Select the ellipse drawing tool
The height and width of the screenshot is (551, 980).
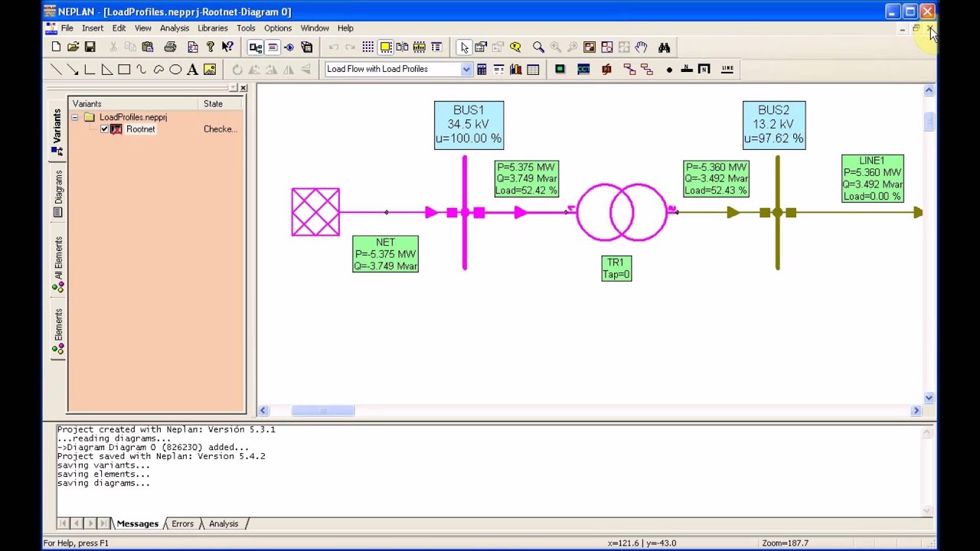175,69
